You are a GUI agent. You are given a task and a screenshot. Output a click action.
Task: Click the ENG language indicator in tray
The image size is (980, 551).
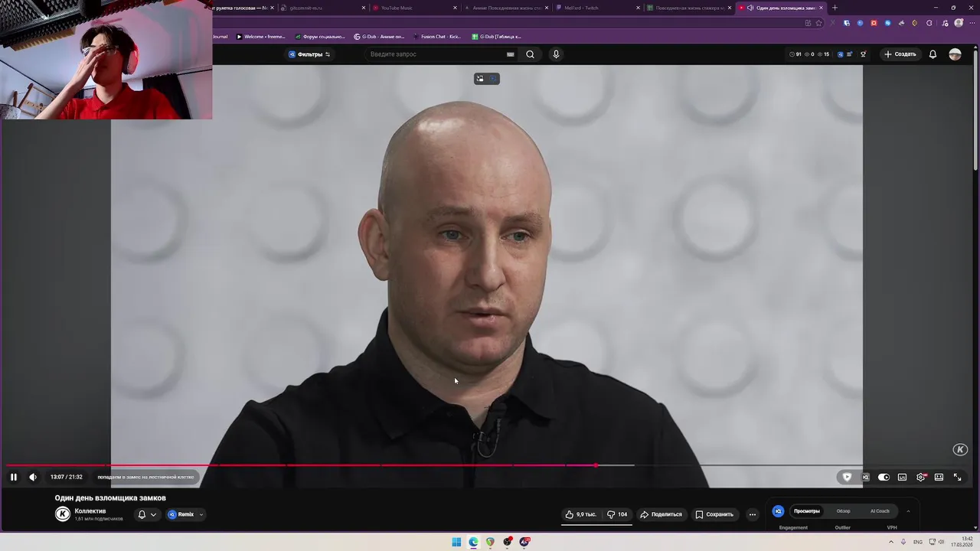pyautogui.click(x=918, y=542)
